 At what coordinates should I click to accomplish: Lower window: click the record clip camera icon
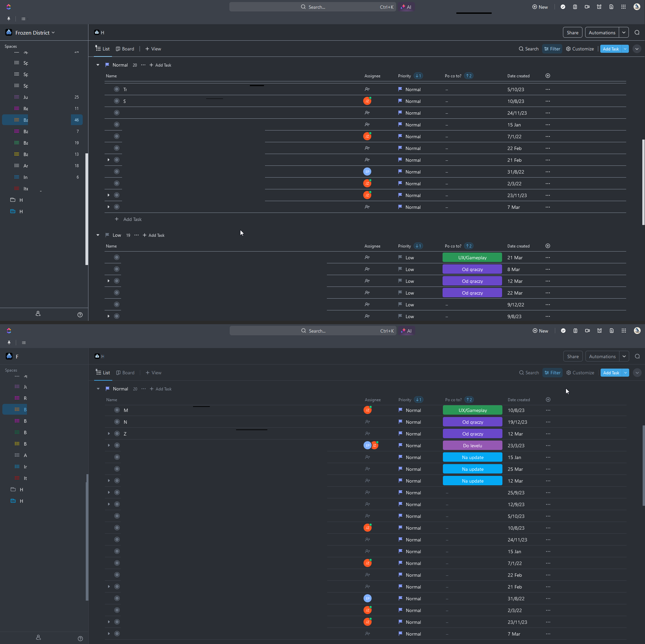pyautogui.click(x=587, y=331)
